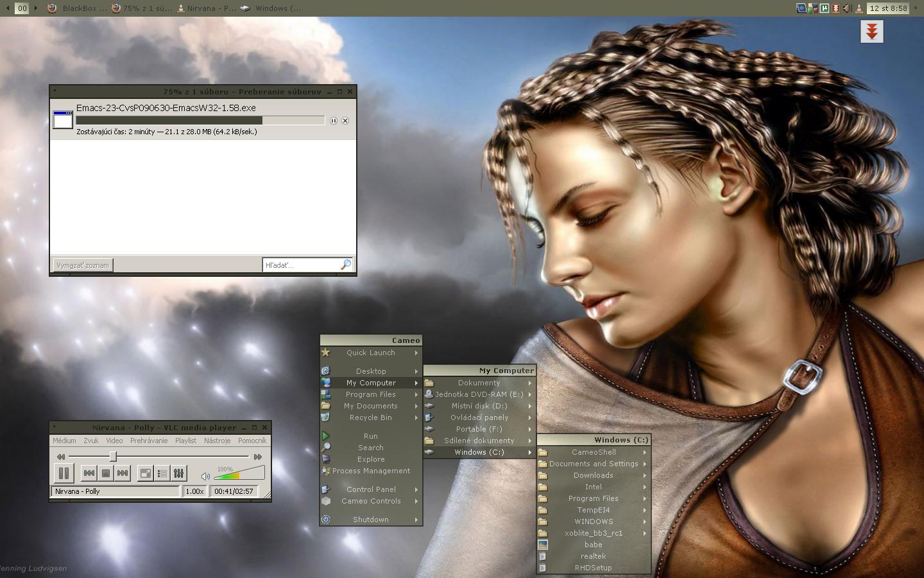Click the uTorrent tray icon
Image resolution: width=924 pixels, height=578 pixels.
coord(825,8)
